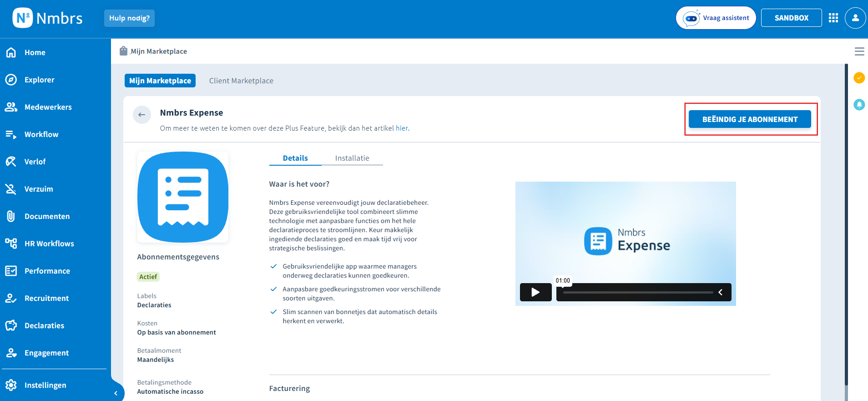The image size is (868, 401).
Task: Open the user profile icon
Action: coord(855,18)
